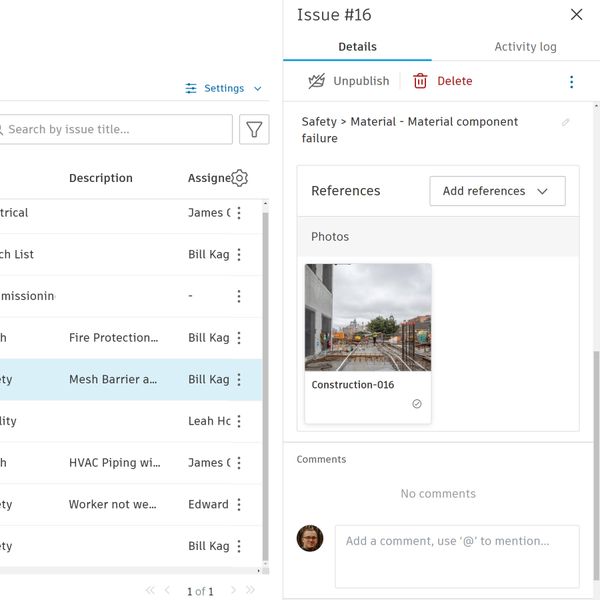Image resolution: width=600 pixels, height=600 pixels.
Task: Open the Construction-016 photo thumbnail
Action: click(368, 317)
